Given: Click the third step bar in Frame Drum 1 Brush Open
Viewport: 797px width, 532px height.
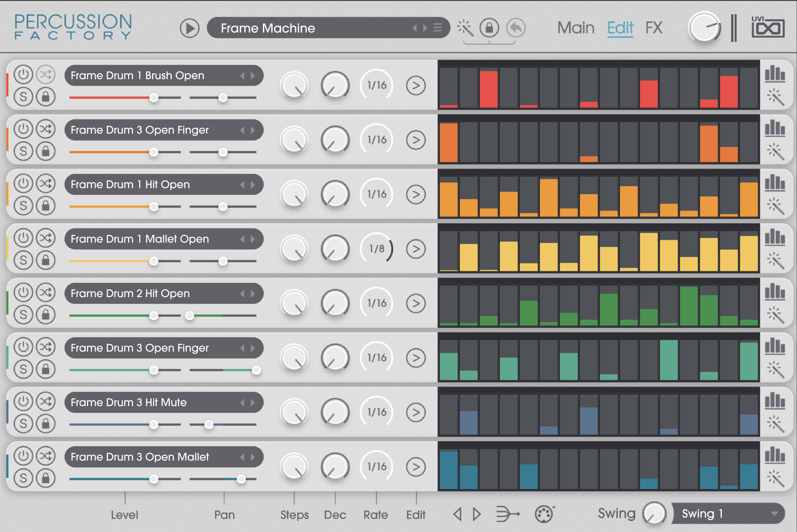Looking at the screenshot, I should tap(488, 89).
